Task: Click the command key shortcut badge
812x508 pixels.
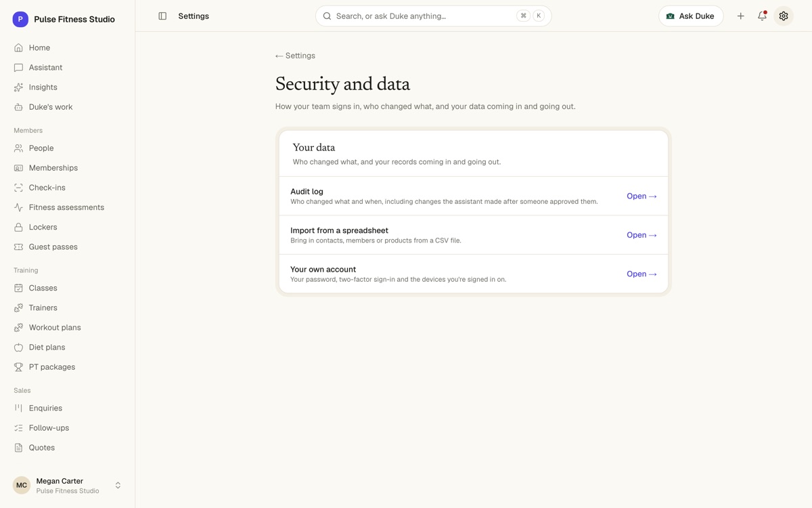Action: pyautogui.click(x=523, y=16)
